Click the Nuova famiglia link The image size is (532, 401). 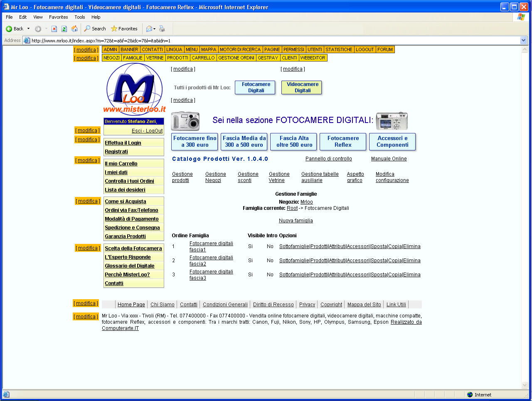296,221
